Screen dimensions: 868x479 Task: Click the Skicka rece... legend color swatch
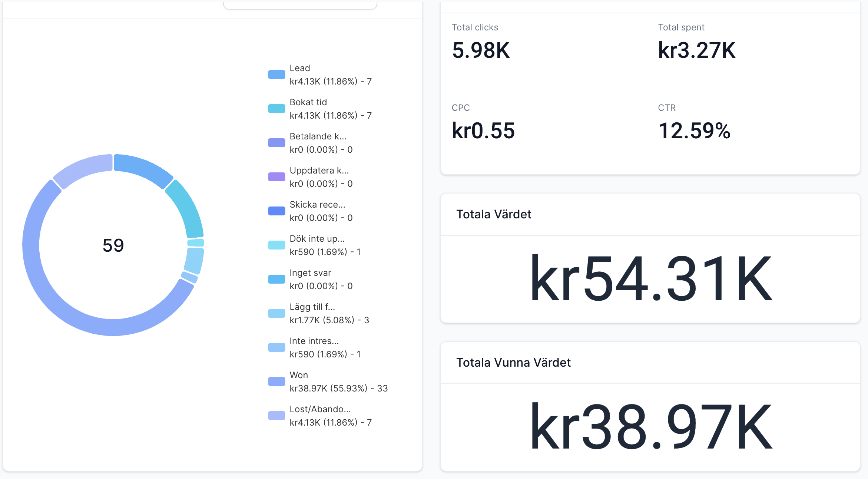coord(276,211)
